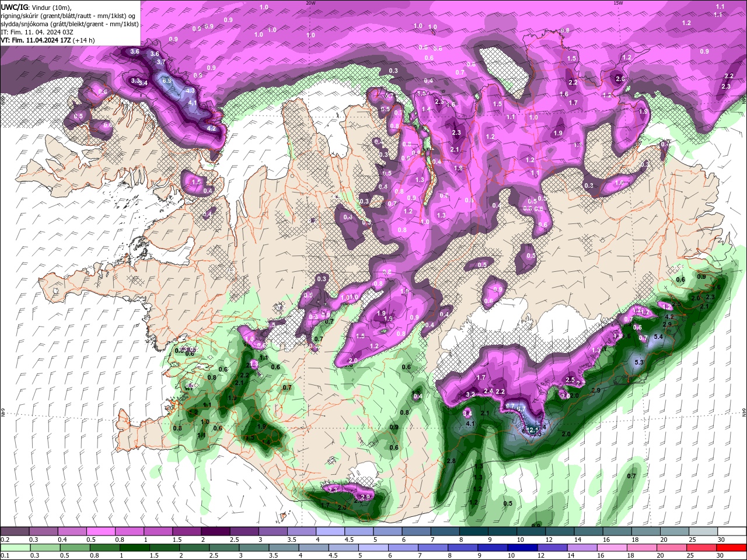Click the 0.2 label in snow legend

click(x=5, y=540)
